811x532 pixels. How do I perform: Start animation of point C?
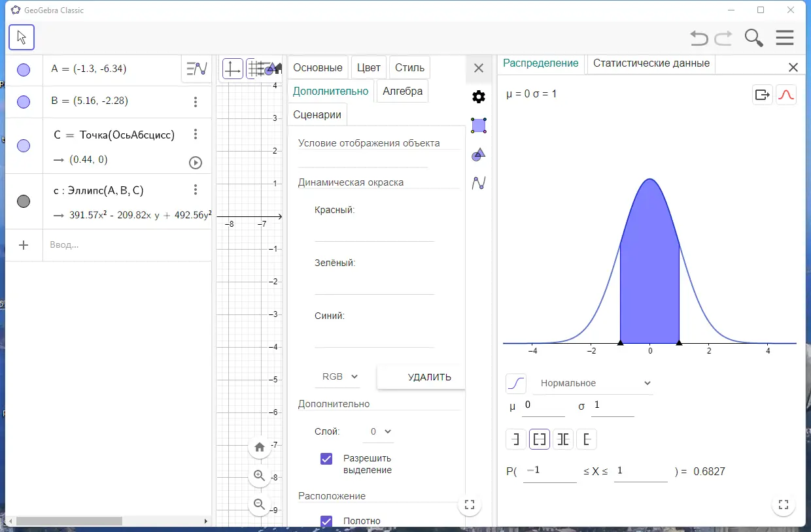click(195, 163)
